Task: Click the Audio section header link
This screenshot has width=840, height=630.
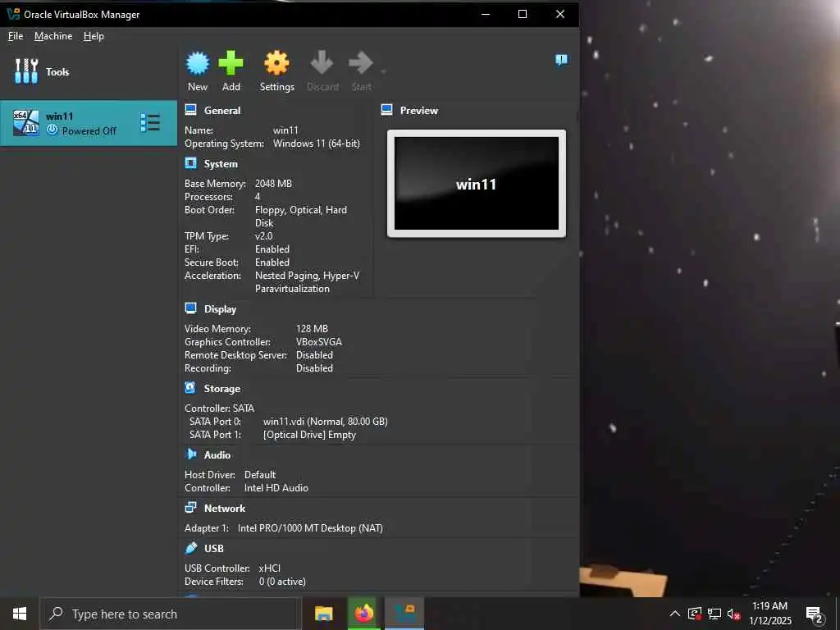Action: point(217,454)
